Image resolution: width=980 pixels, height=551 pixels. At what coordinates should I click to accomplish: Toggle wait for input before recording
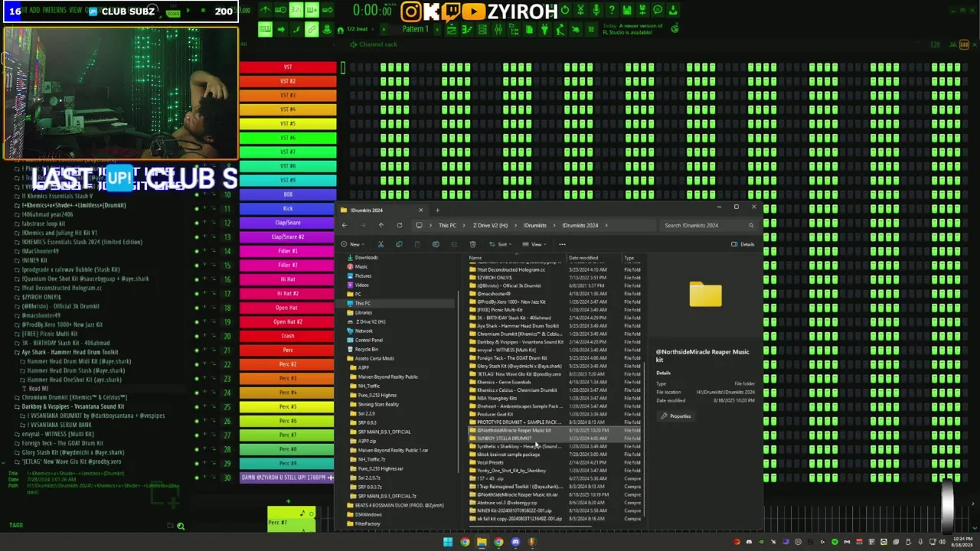pyautogui.click(x=280, y=10)
